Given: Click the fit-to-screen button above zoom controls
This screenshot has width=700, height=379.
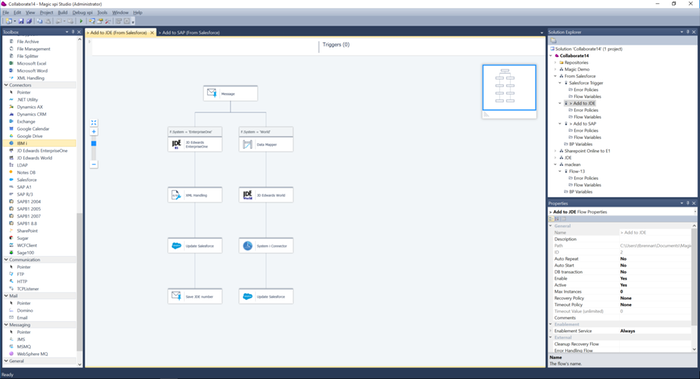Looking at the screenshot, I should pos(94,122).
